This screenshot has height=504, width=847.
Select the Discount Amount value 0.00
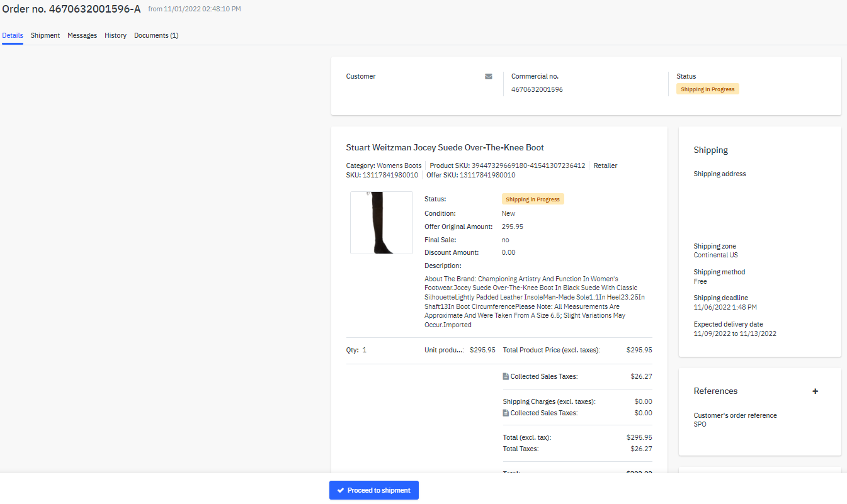pyautogui.click(x=509, y=252)
